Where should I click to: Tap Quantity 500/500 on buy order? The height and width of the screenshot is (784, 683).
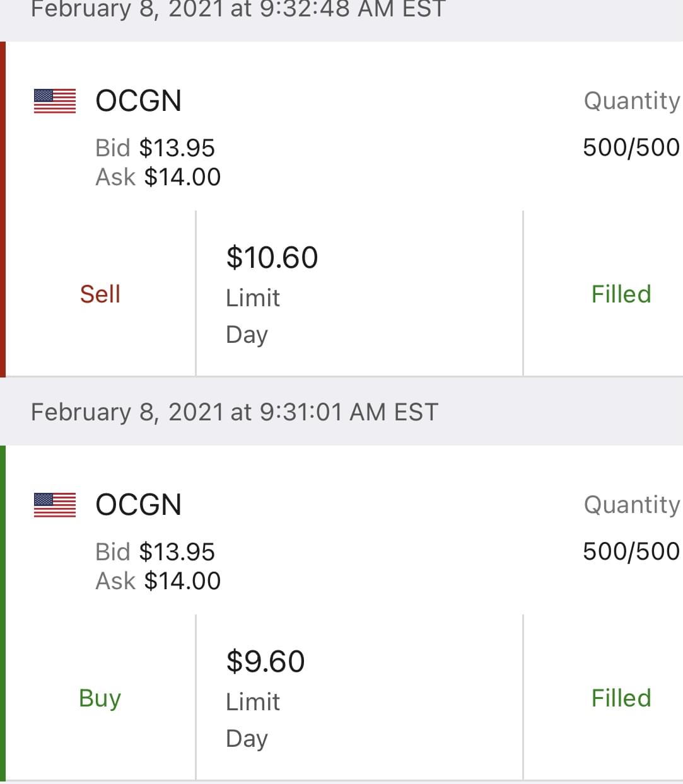coord(631,551)
